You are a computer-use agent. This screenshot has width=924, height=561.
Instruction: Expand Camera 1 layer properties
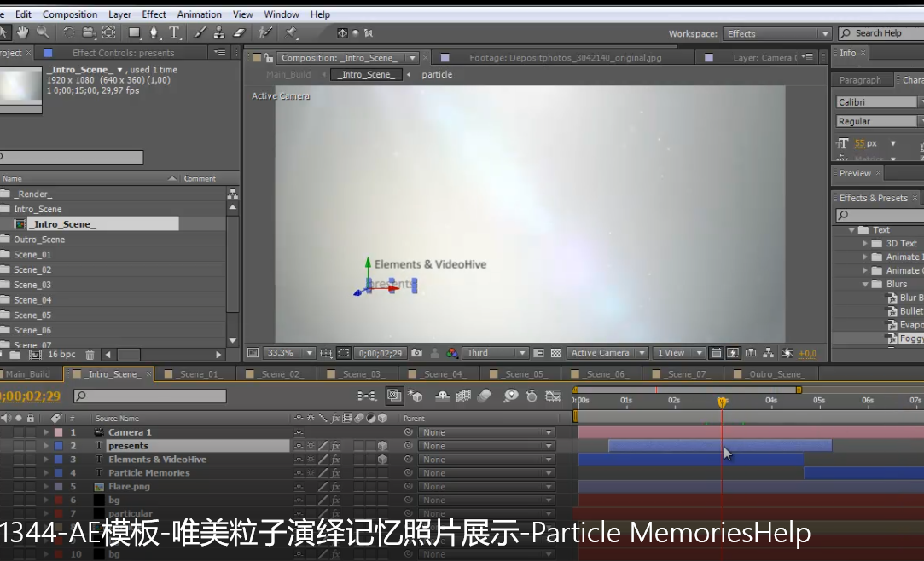(x=46, y=432)
